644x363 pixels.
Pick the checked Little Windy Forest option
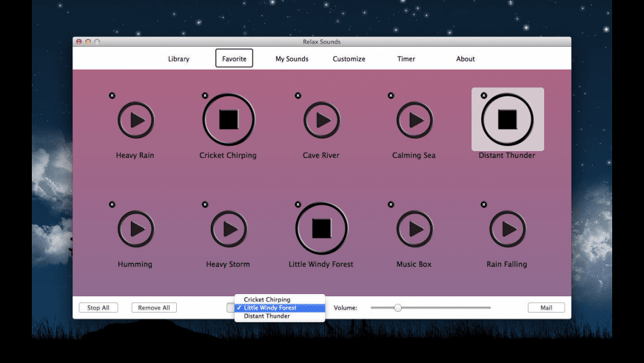point(270,307)
